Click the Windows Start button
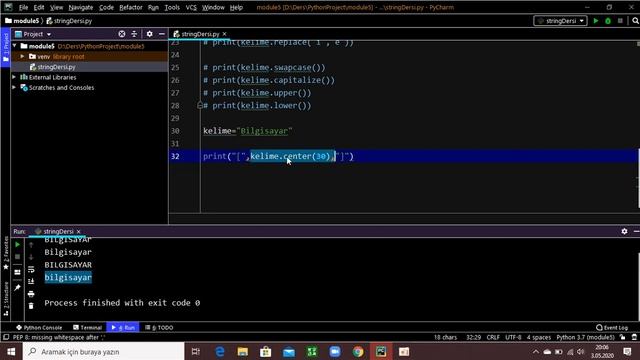The width and height of the screenshot is (640, 360). [11, 351]
